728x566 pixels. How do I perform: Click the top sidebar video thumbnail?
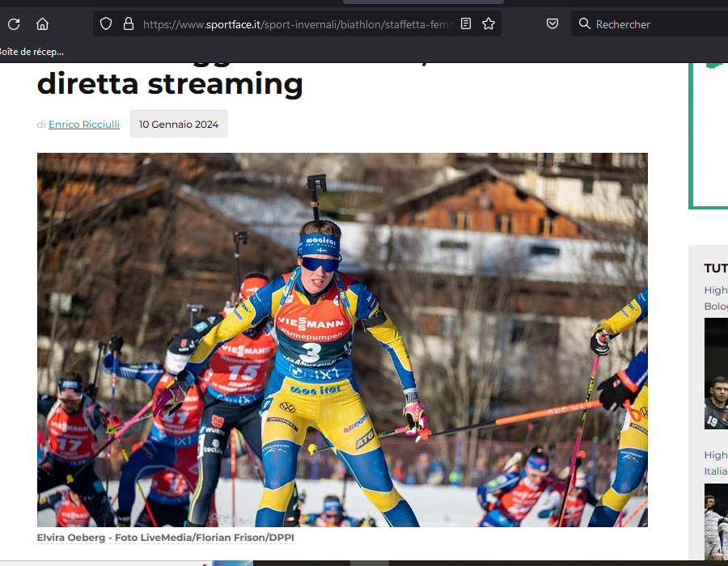pyautogui.click(x=716, y=374)
